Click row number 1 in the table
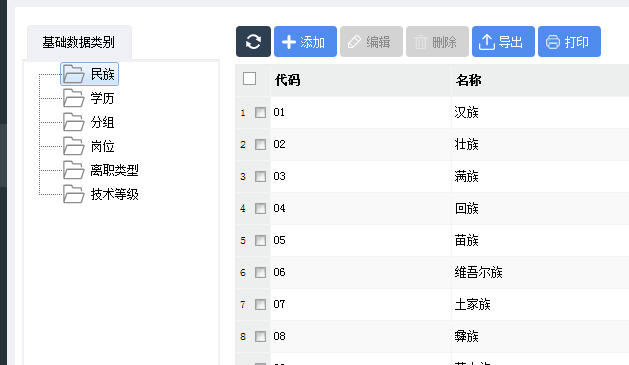629x365 pixels. (x=243, y=113)
